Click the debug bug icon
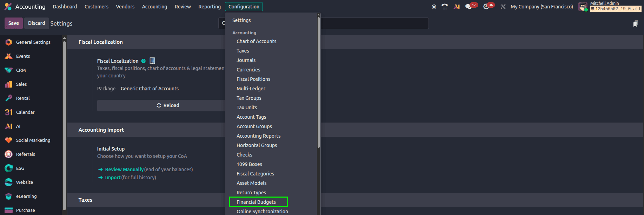644x215 pixels. [434, 7]
